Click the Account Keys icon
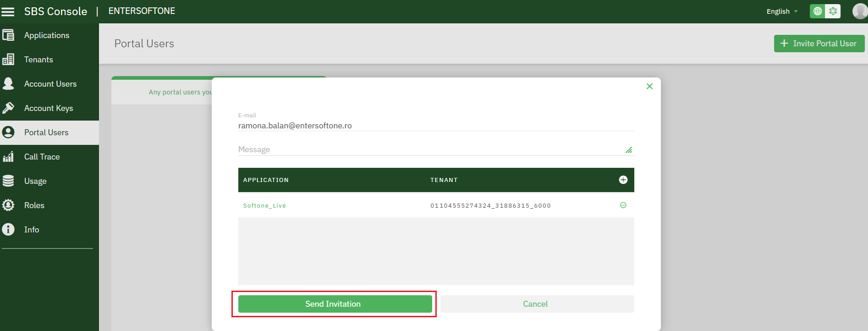 [8, 108]
